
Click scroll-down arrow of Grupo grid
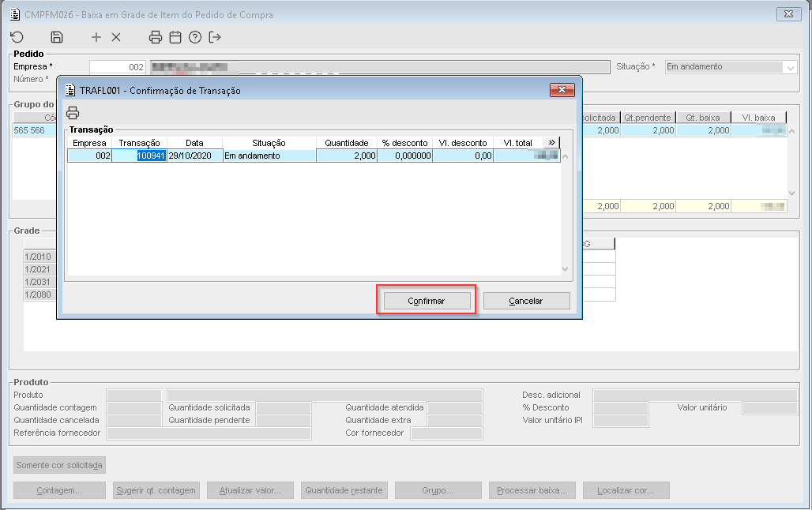click(791, 193)
